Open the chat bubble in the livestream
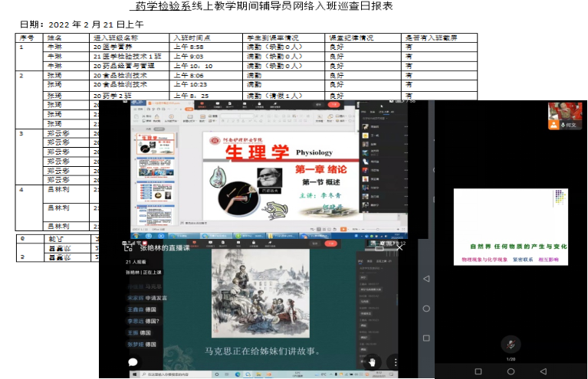This screenshot has height=379, width=588. tap(133, 361)
